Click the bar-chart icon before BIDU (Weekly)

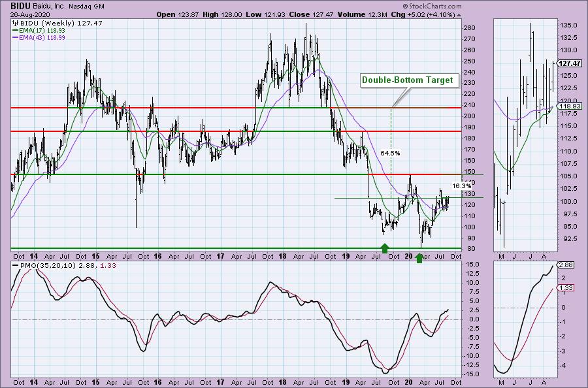click(16, 24)
